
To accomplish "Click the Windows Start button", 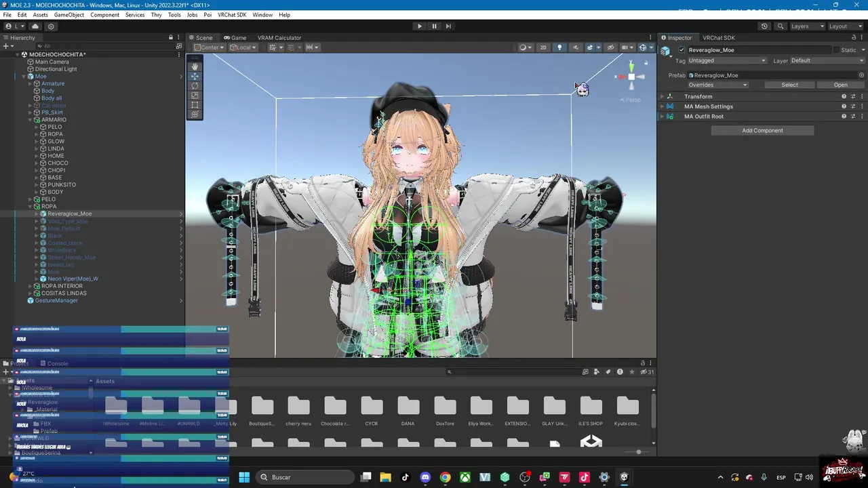I will 244,477.
